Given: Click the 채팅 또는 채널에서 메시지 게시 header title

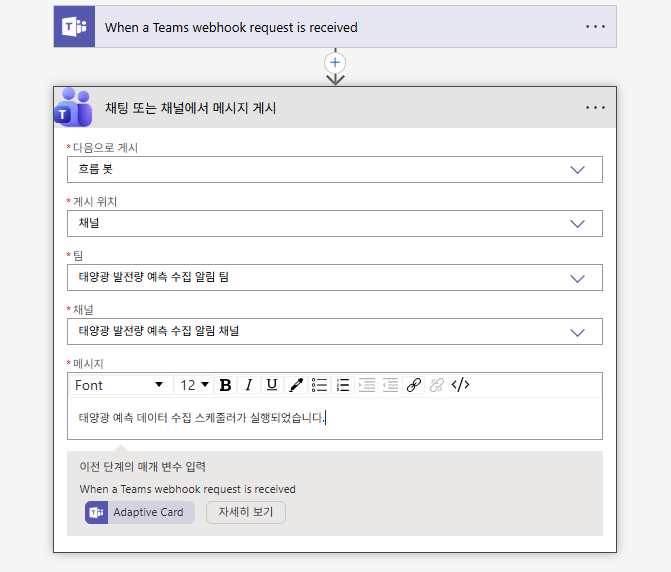Looking at the screenshot, I should (190, 108).
